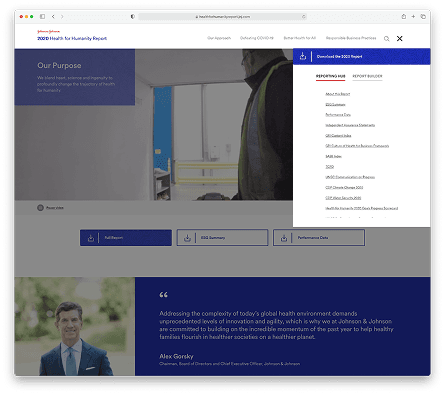Open the site search magnifier icon

tap(386, 39)
